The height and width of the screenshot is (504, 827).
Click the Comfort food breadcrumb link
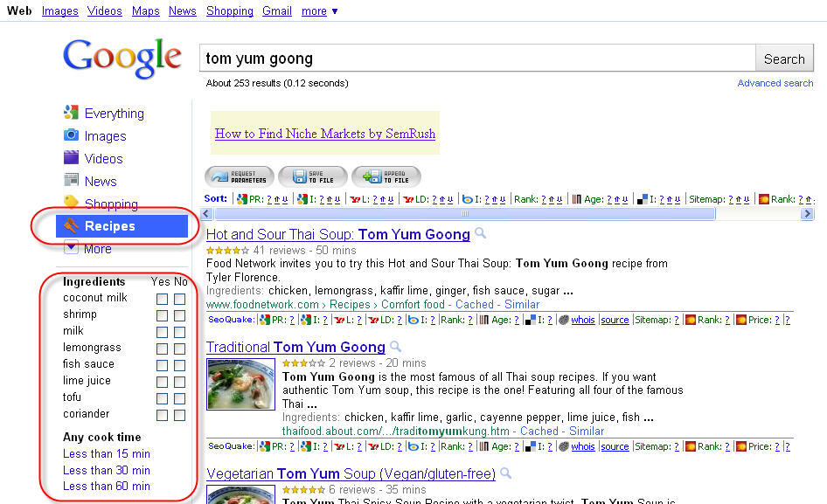413,304
